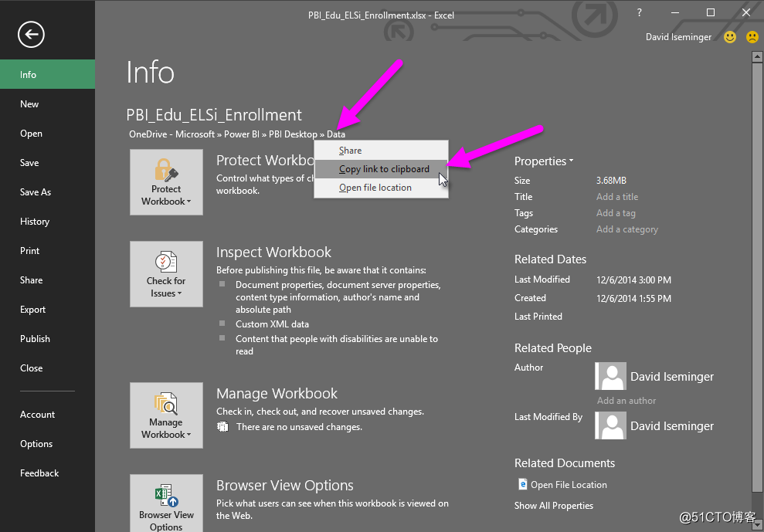Viewport: 764px width, 532px height.
Task: Click the Inspect Workbook heading
Action: click(273, 252)
